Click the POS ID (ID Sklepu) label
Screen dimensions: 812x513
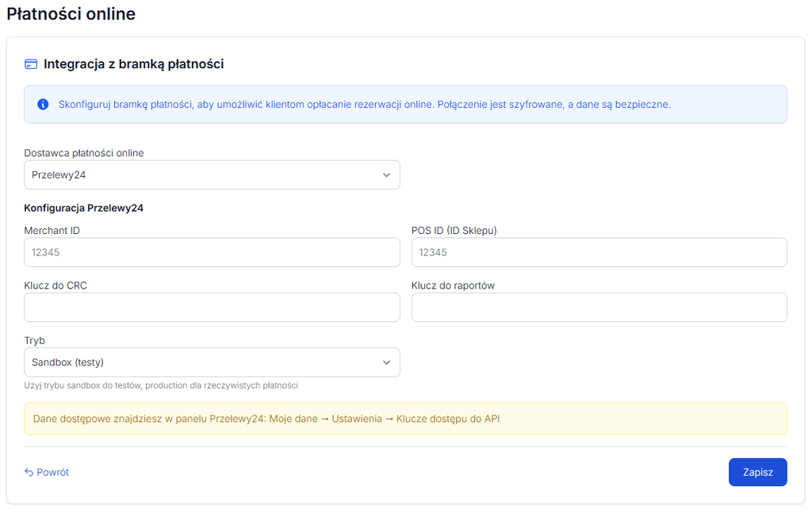coord(454,231)
